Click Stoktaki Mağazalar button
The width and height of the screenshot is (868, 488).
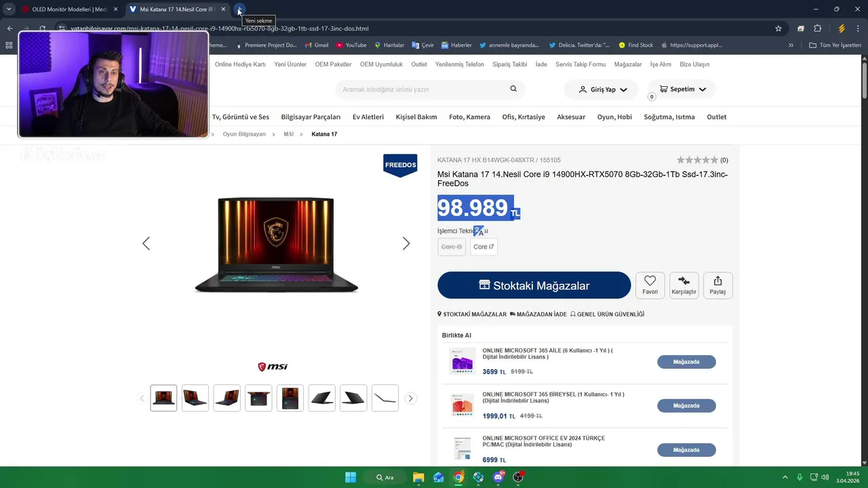[x=534, y=285]
